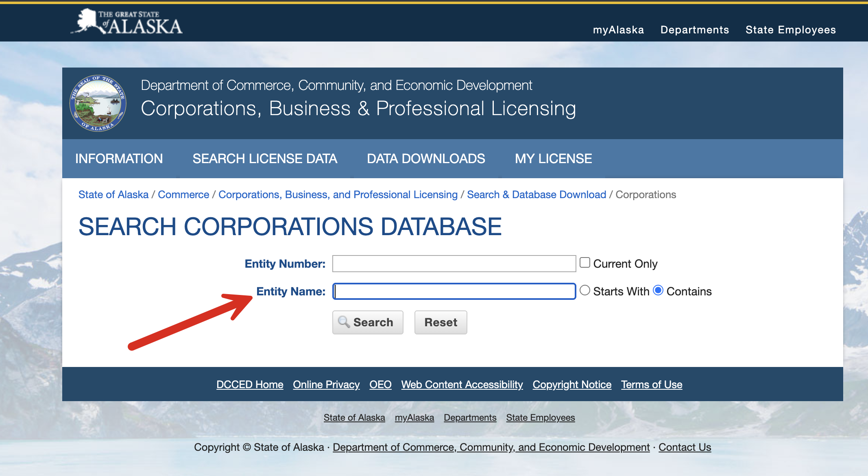Open the Copyright Notice link
Image resolution: width=868 pixels, height=476 pixels.
coord(572,384)
